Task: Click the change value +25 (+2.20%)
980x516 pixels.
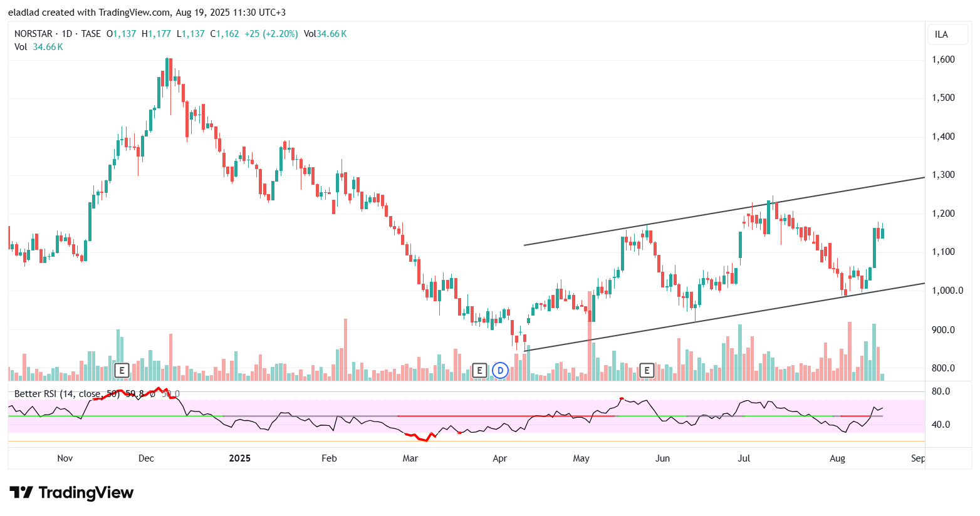Action: pos(271,34)
